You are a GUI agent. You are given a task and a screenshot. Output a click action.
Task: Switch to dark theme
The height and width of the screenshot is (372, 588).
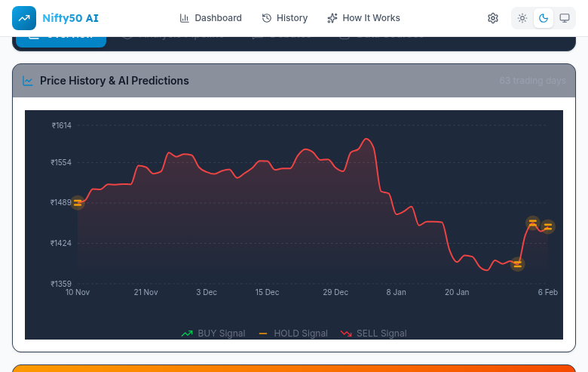coord(543,18)
